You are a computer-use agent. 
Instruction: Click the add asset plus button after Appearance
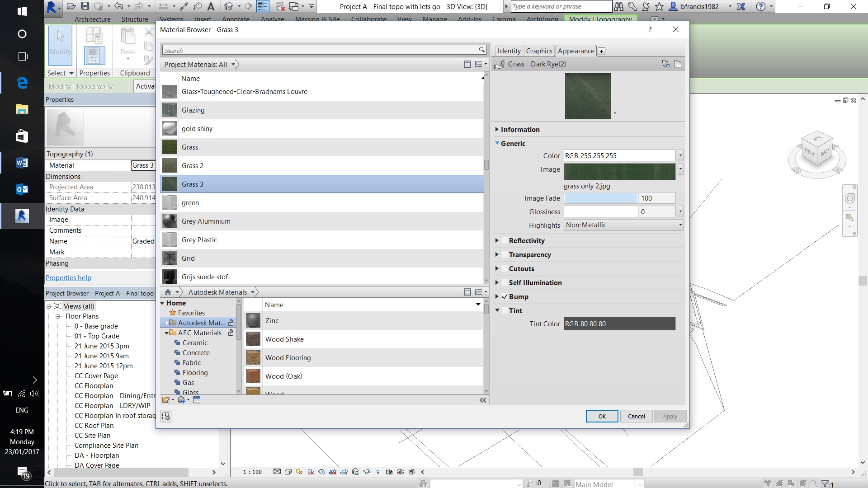click(601, 52)
